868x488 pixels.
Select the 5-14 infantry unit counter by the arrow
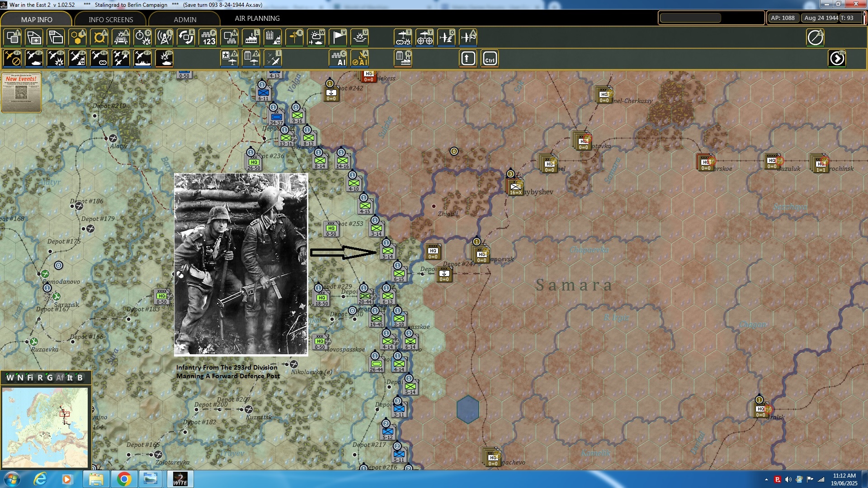[x=387, y=252]
